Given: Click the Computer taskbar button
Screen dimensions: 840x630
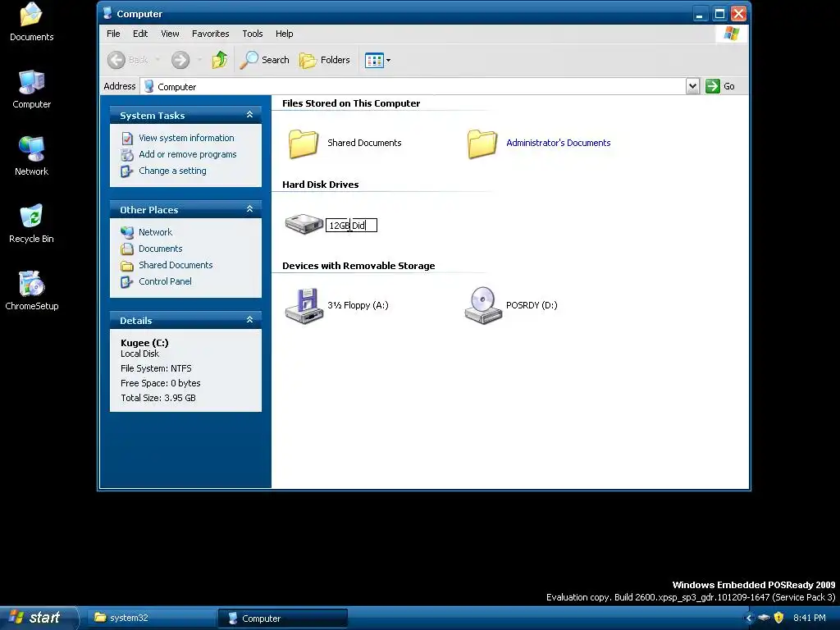Looking at the screenshot, I should point(283,619).
